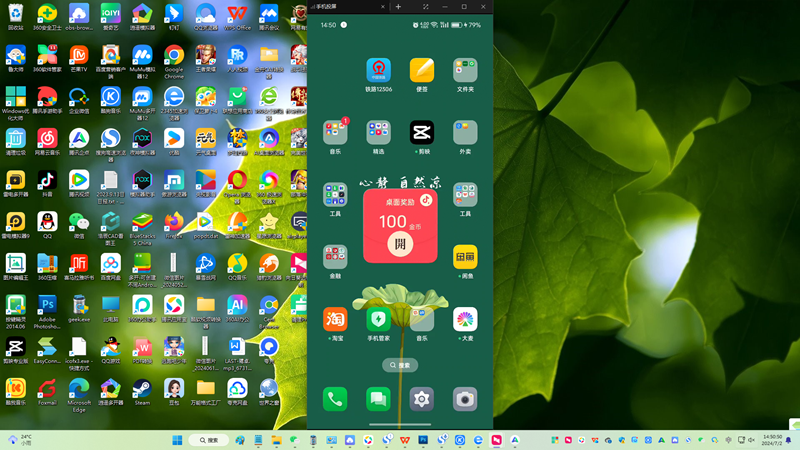Select the 芒果TV desktop shortcut
Image resolution: width=800 pixels, height=450 pixels.
click(x=79, y=59)
